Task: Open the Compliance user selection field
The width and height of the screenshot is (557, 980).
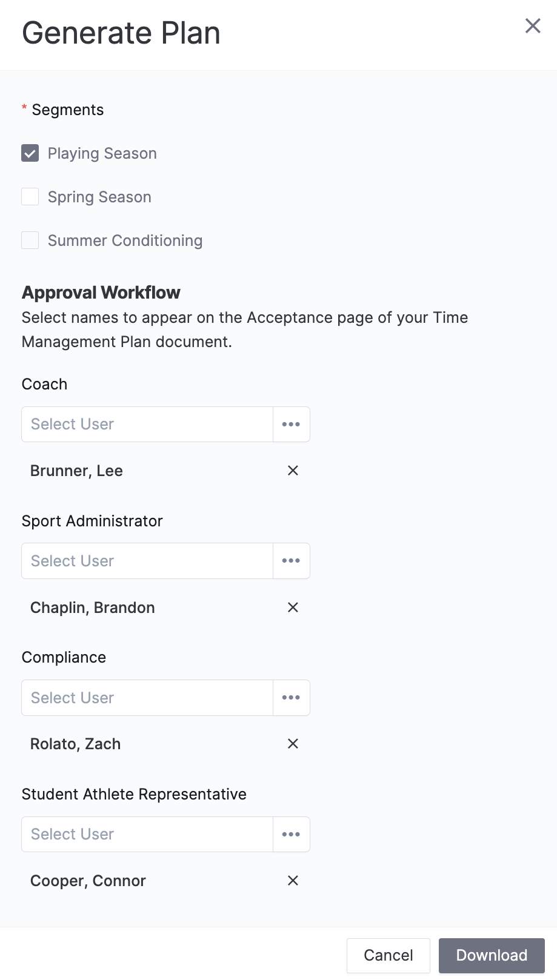Action: [x=145, y=697]
